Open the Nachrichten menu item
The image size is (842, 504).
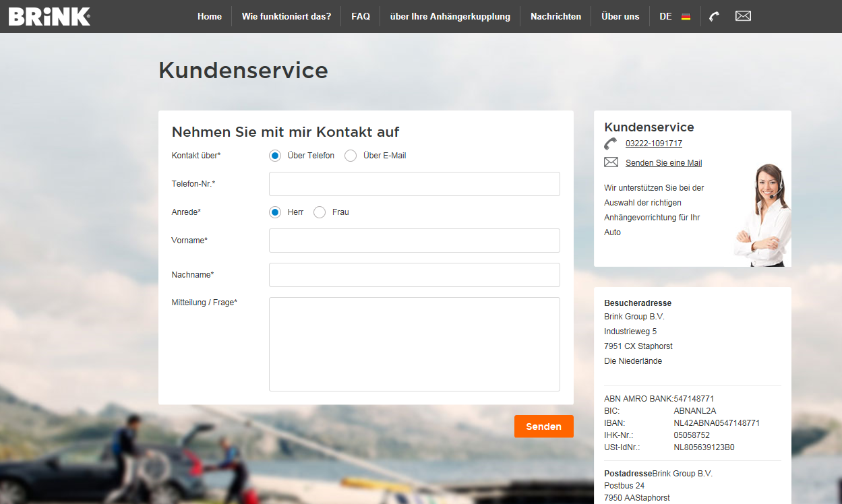coord(555,16)
